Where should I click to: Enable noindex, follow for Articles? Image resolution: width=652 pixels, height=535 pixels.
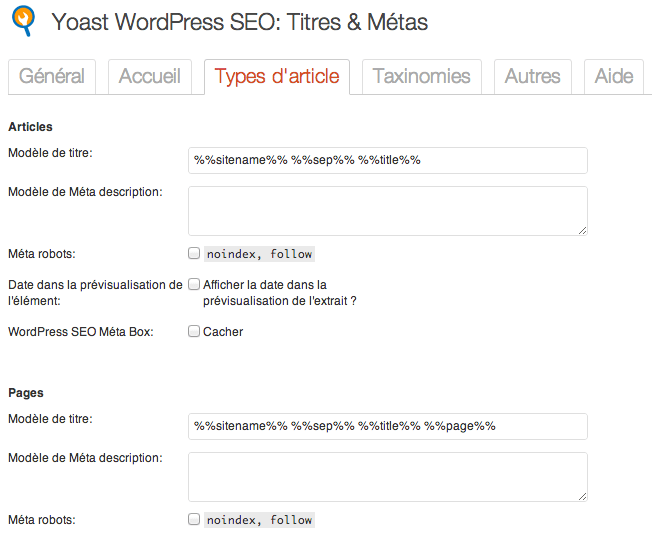pos(194,253)
